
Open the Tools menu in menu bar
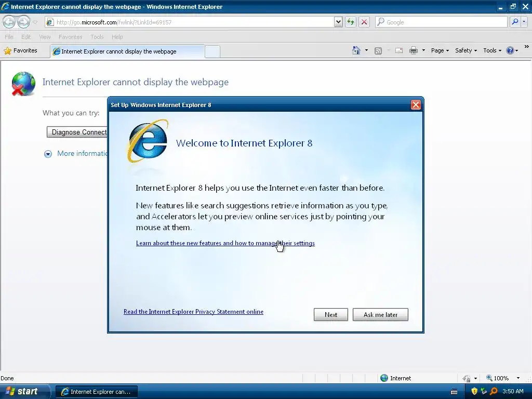[97, 37]
